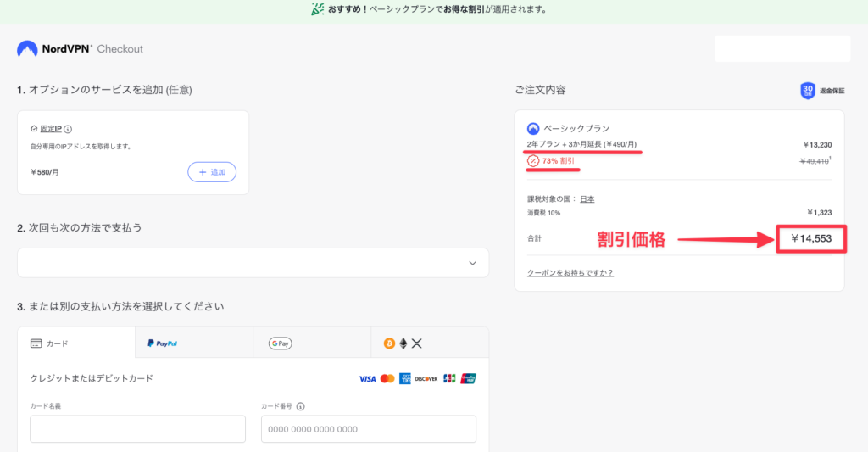Click the credit card icon in カード tab

click(x=36, y=343)
